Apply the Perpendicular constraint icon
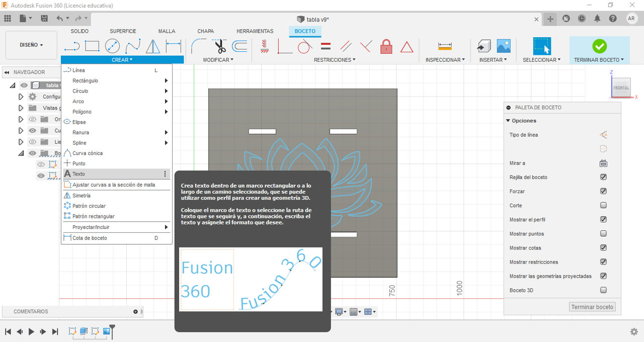 [366, 47]
